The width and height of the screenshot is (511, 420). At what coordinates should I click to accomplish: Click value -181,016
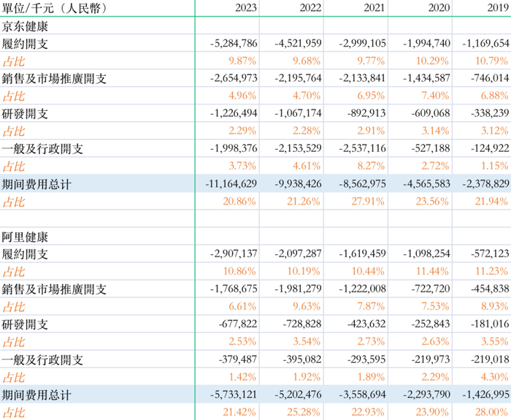pos(490,324)
